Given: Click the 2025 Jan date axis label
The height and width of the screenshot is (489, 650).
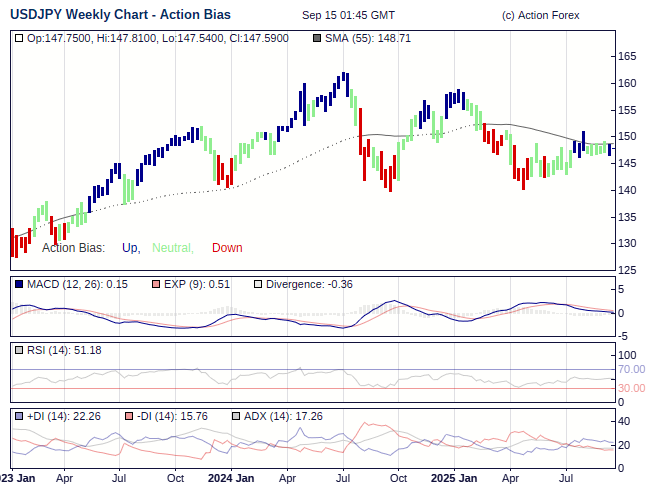Looking at the screenshot, I should coord(452,478).
